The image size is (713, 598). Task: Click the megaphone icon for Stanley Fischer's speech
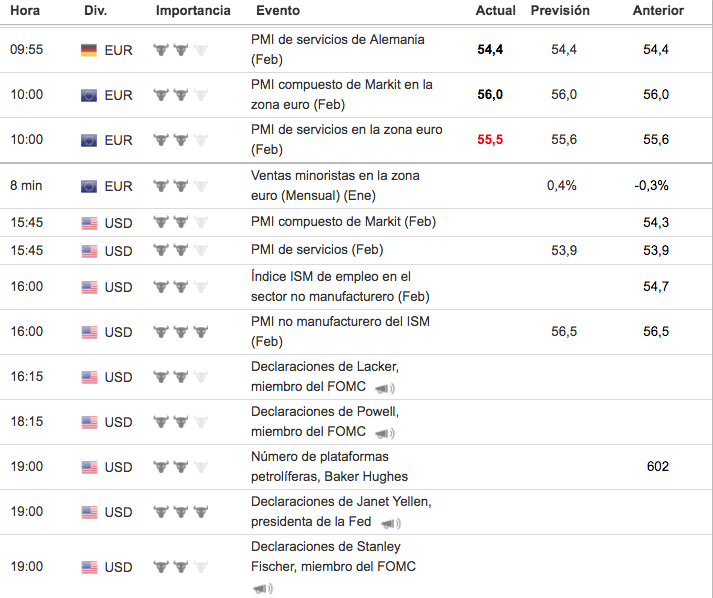(x=262, y=588)
